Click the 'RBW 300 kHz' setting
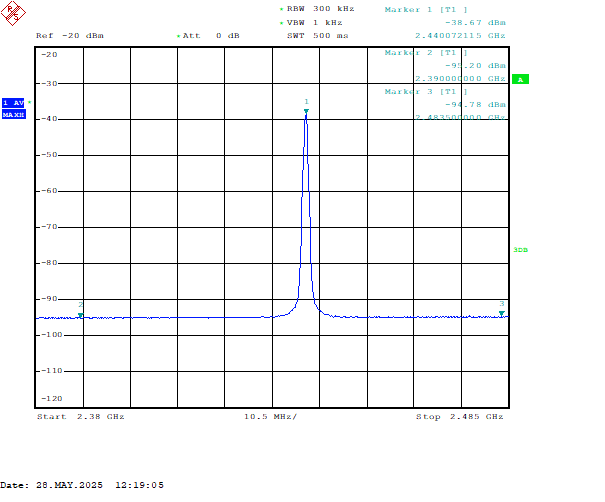The height and width of the screenshot is (502, 605). (320, 9)
